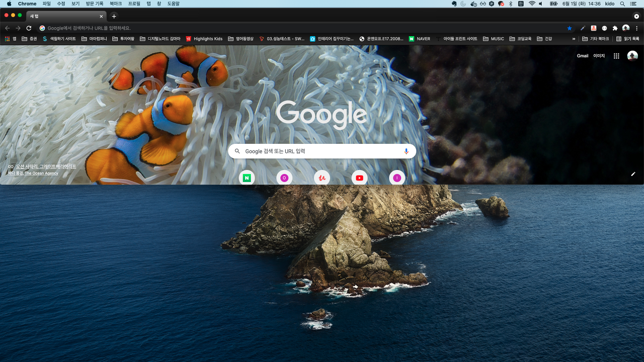Open the YouTube shortcut tile
Screen dimensions: 644x362
click(x=359, y=177)
